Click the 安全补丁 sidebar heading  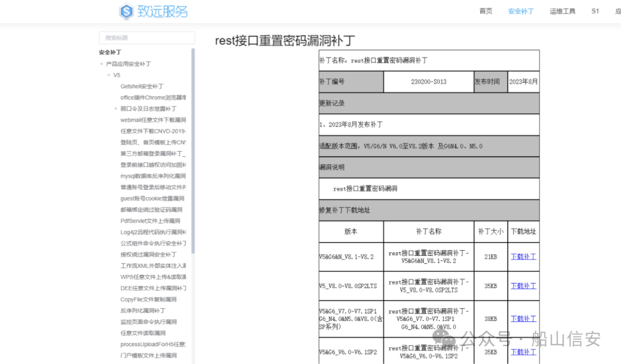tap(110, 52)
